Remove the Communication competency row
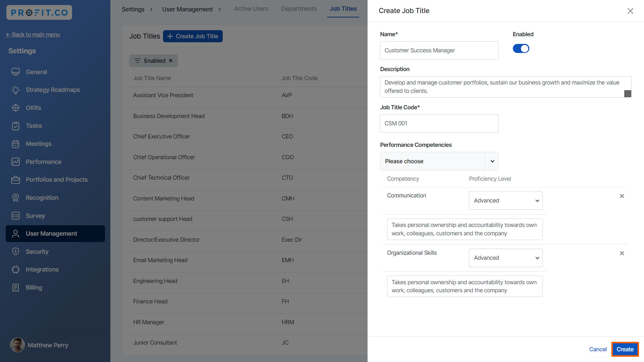Screen dimensions: 644x362 (x=622, y=196)
